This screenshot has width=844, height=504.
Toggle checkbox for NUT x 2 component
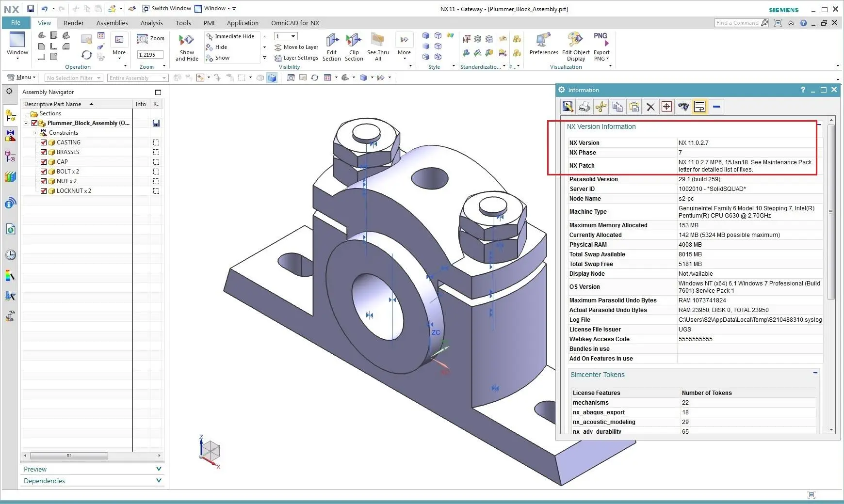click(44, 181)
